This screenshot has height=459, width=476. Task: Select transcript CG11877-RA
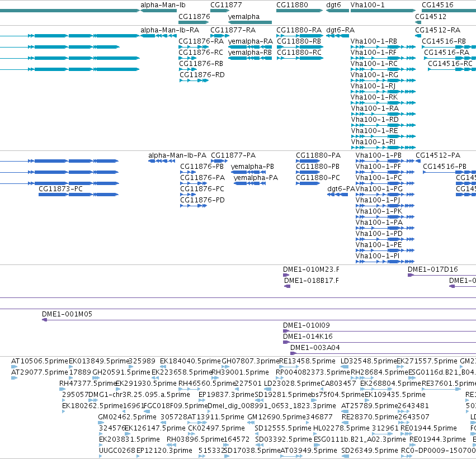pos(233,30)
